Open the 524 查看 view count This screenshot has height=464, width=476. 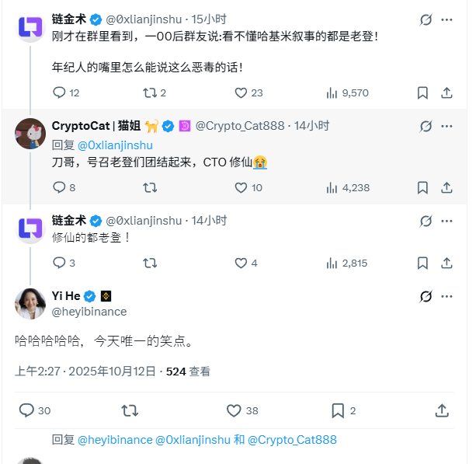click(188, 372)
